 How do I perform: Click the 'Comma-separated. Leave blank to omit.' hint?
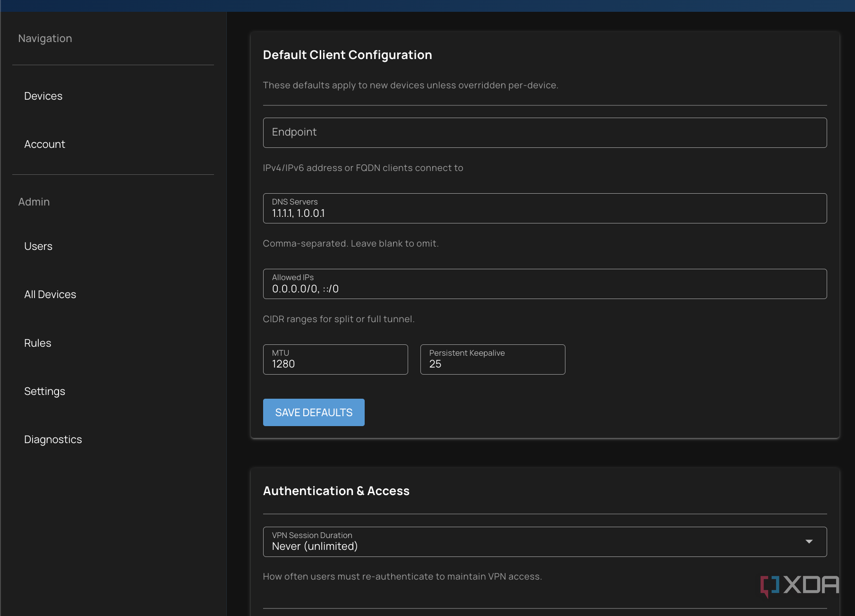tap(351, 243)
